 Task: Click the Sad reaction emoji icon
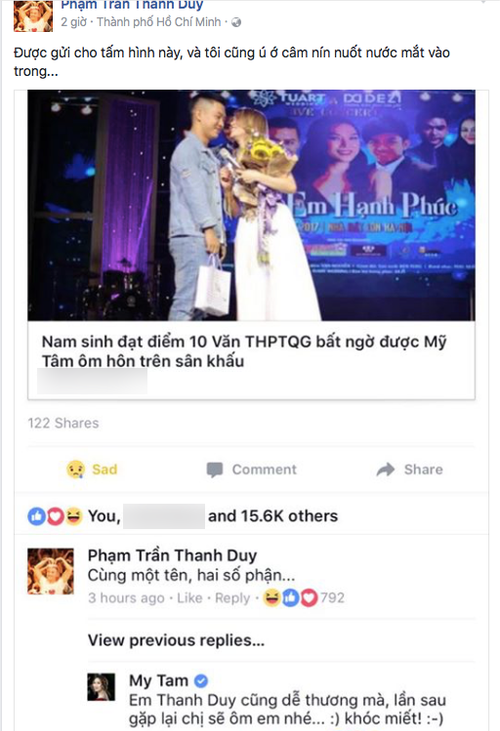pyautogui.click(x=75, y=469)
